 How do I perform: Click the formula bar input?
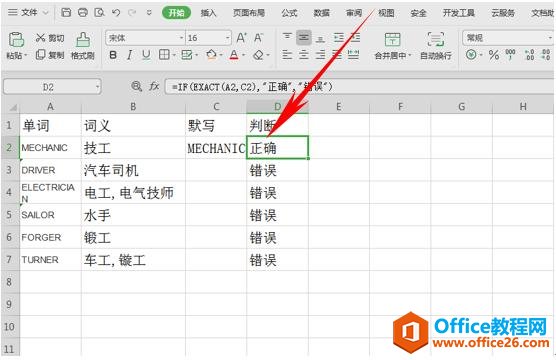[x=359, y=87]
